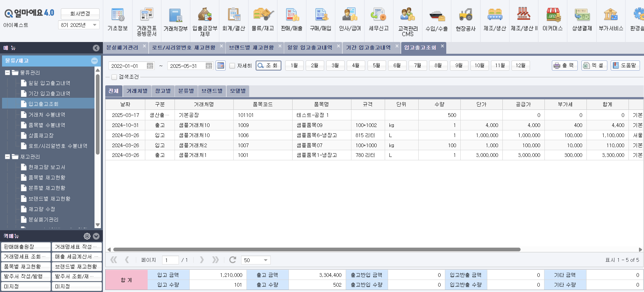Open the 물류/재고 toolbar icon
This screenshot has height=292, width=644.
click(263, 20)
